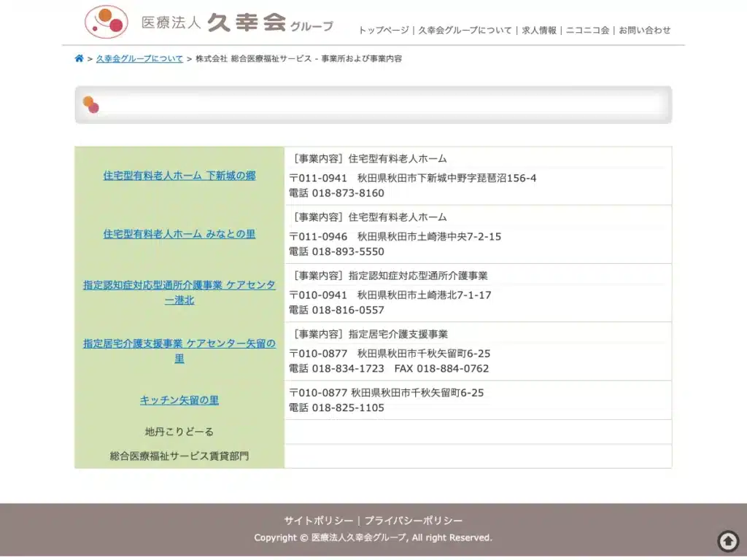Open 久幸会グループについて in the top navigation

pyautogui.click(x=465, y=31)
